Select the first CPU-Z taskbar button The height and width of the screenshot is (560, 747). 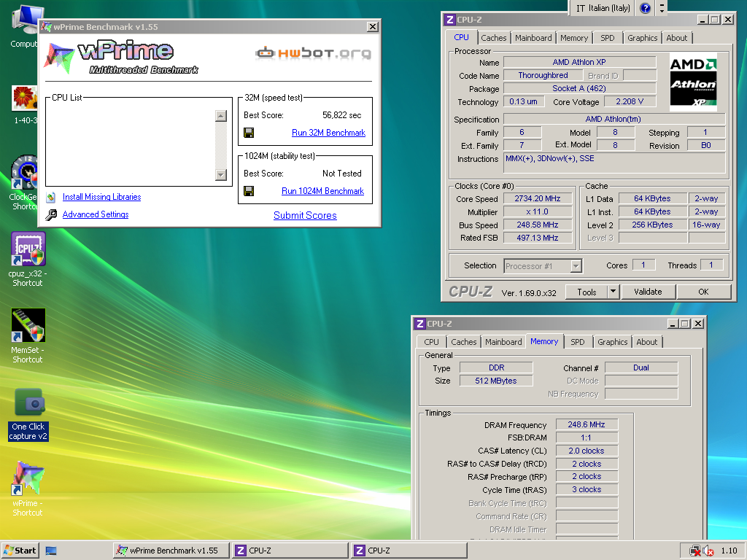[290, 551]
